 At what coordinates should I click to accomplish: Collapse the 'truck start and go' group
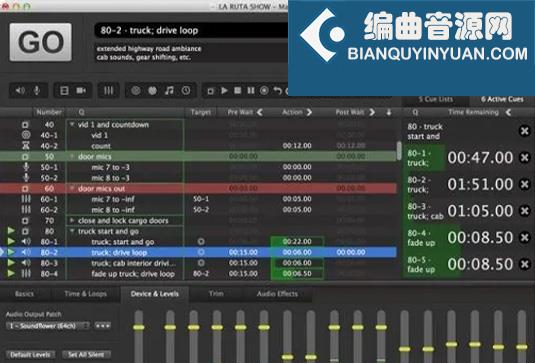[x=72, y=231]
